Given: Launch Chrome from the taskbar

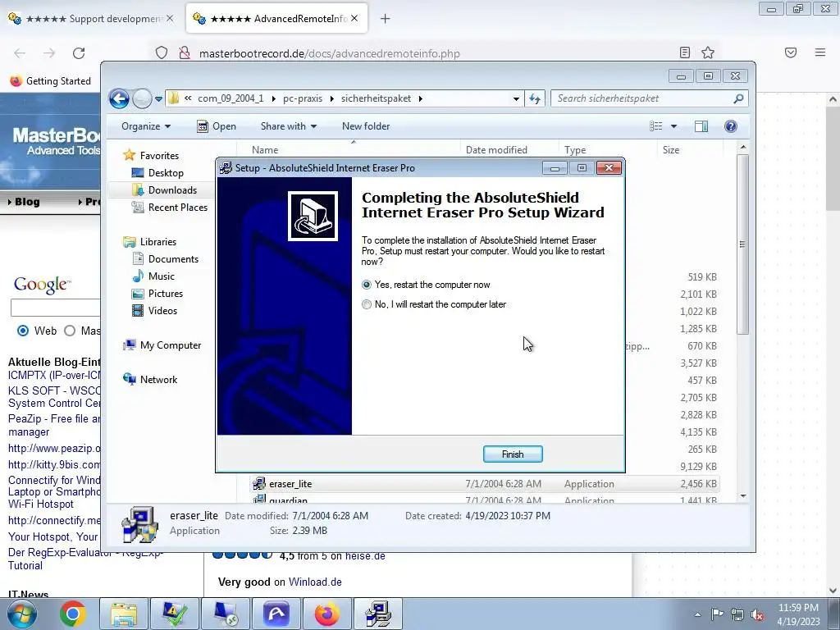Looking at the screenshot, I should (x=73, y=614).
